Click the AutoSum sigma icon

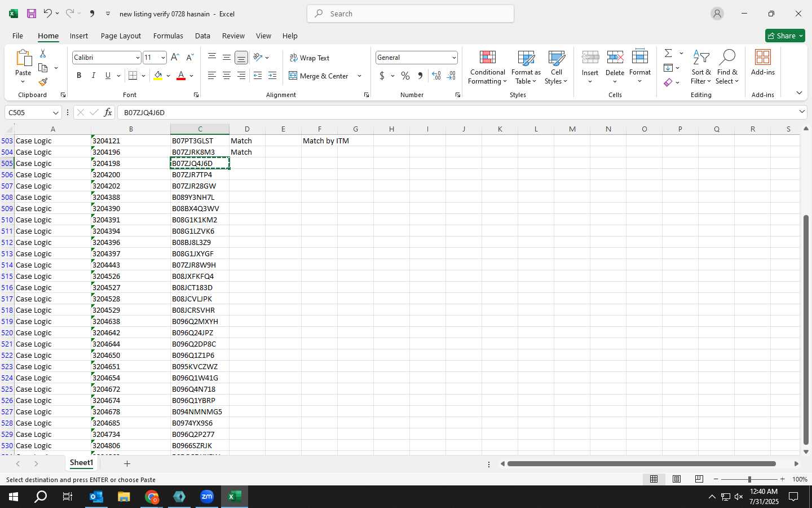pyautogui.click(x=668, y=53)
